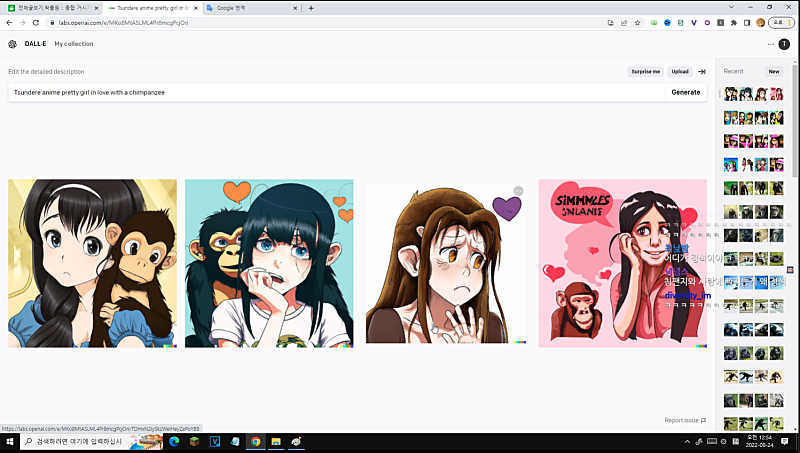The width and height of the screenshot is (800, 453).
Task: Click the Chrome update error button
Action: [x=781, y=22]
